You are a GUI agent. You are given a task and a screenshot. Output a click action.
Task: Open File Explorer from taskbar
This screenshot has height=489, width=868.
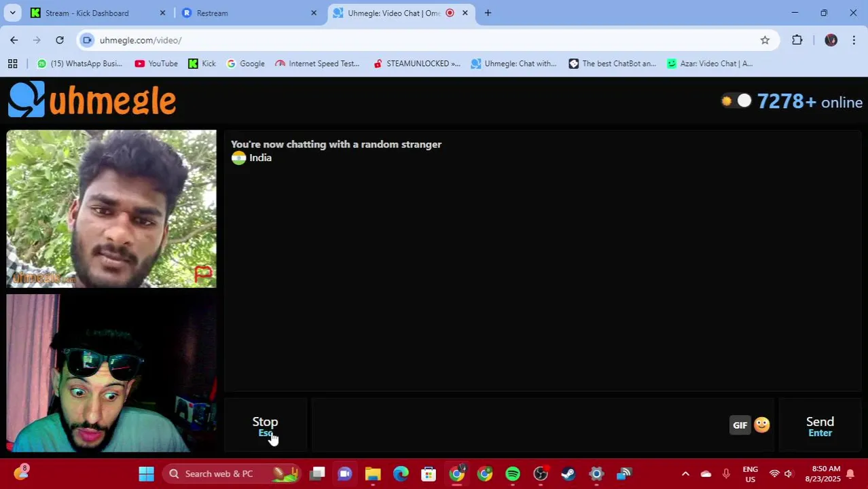click(x=373, y=473)
